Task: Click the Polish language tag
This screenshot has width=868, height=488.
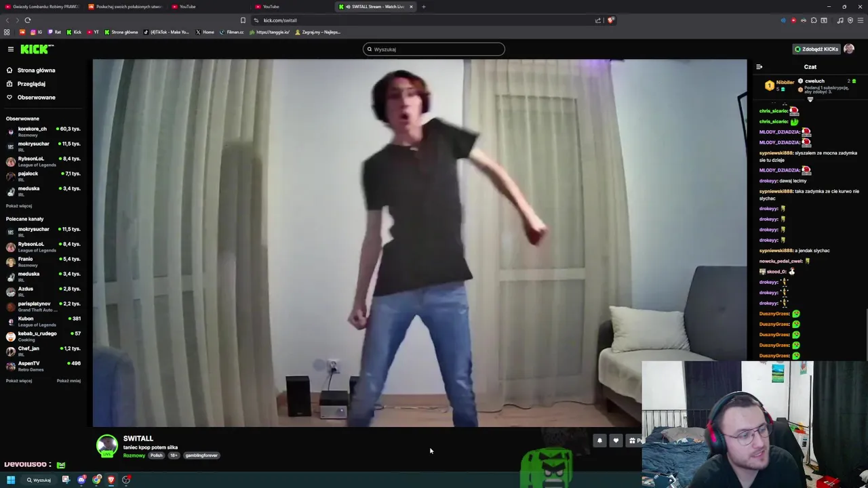Action: tap(157, 455)
